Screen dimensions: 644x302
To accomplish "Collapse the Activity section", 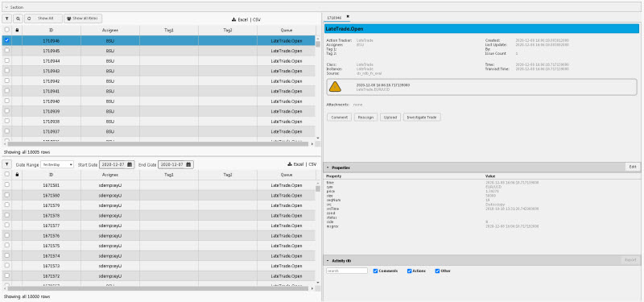I will 328,260.
